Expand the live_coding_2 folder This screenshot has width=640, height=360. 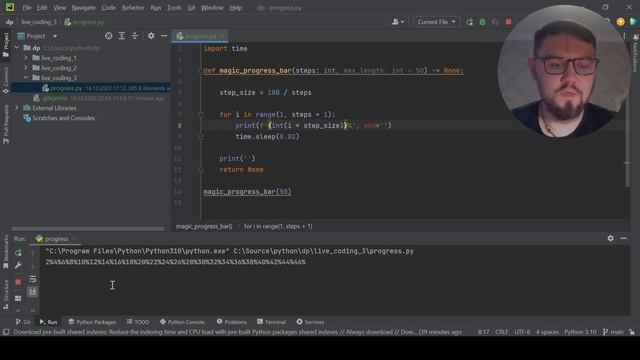pos(26,68)
